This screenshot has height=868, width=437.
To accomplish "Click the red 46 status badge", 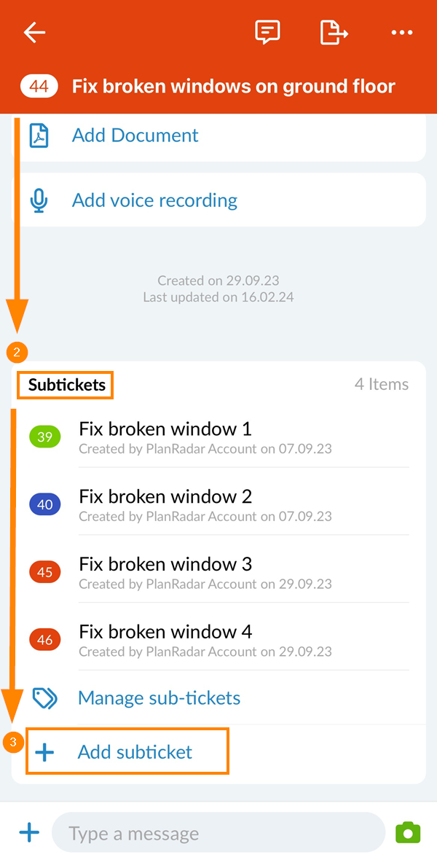I will [x=45, y=640].
